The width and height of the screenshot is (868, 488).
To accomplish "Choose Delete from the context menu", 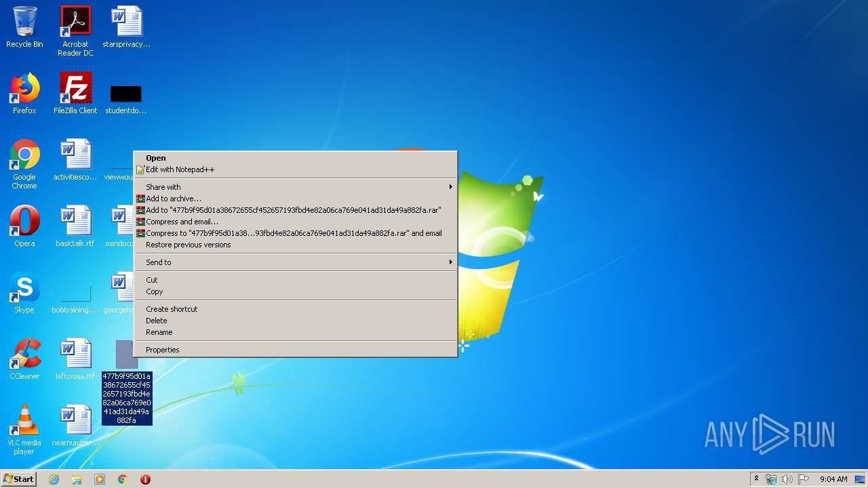I will click(x=296, y=321).
